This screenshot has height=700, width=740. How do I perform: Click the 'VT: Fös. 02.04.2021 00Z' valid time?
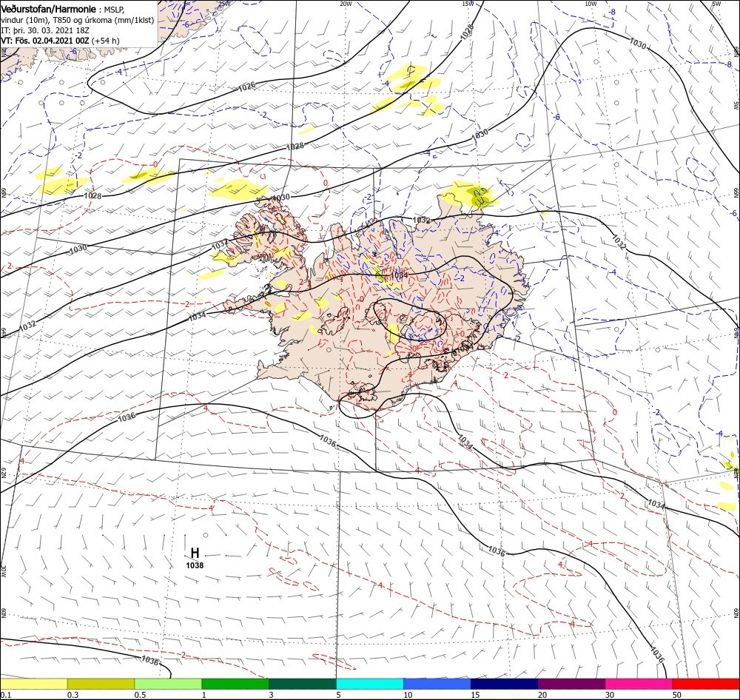coord(45,41)
